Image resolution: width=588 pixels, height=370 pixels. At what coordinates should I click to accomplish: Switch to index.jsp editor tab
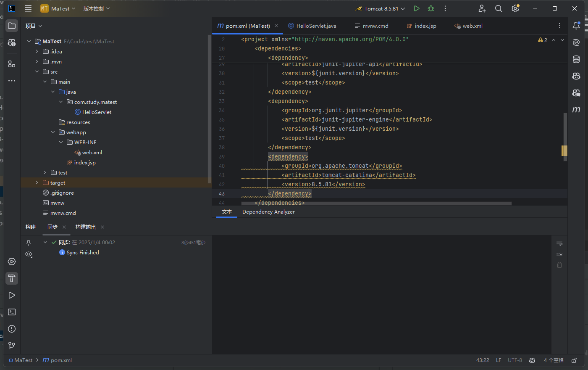pyautogui.click(x=422, y=26)
